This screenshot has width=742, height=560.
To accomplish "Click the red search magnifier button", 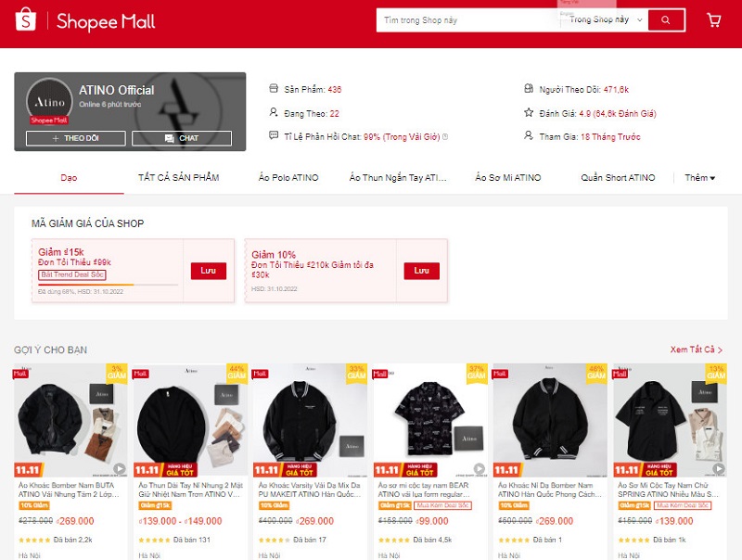I will click(666, 19).
